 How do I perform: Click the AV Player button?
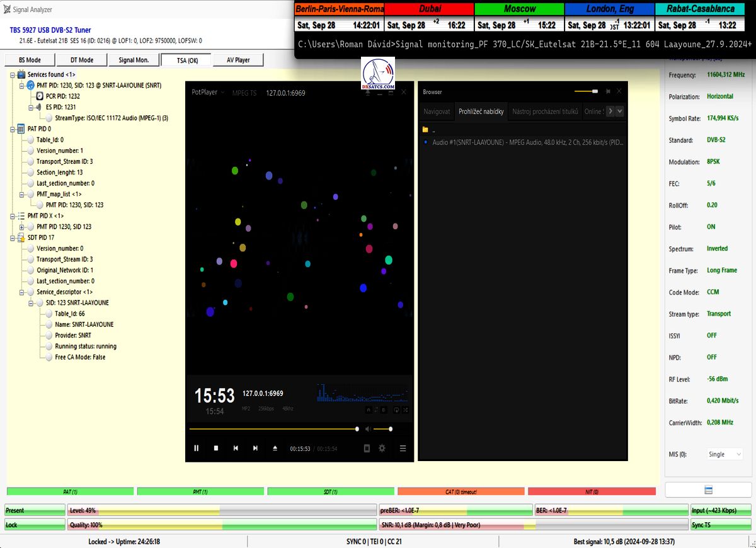point(237,60)
